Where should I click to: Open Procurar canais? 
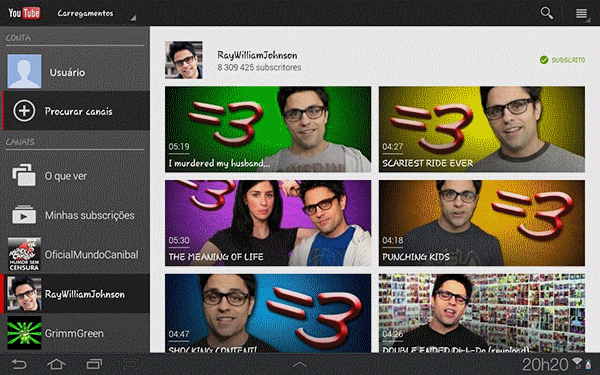[75, 111]
